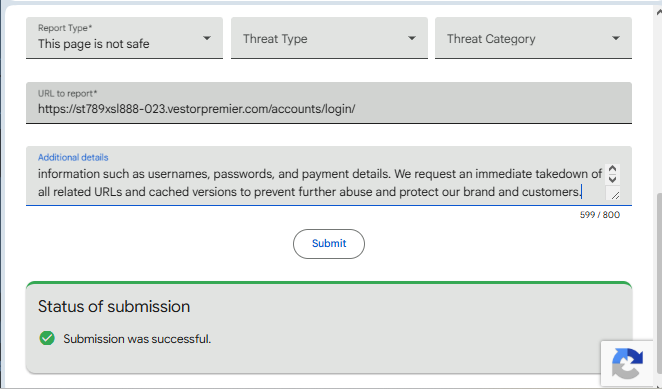Expand the Threat Type dropdown arrow

pos(412,38)
